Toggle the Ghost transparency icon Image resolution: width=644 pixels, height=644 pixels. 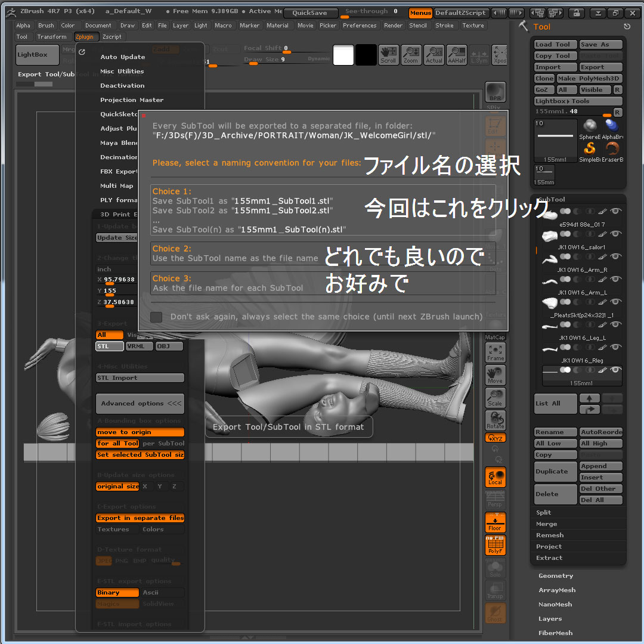pyautogui.click(x=496, y=613)
